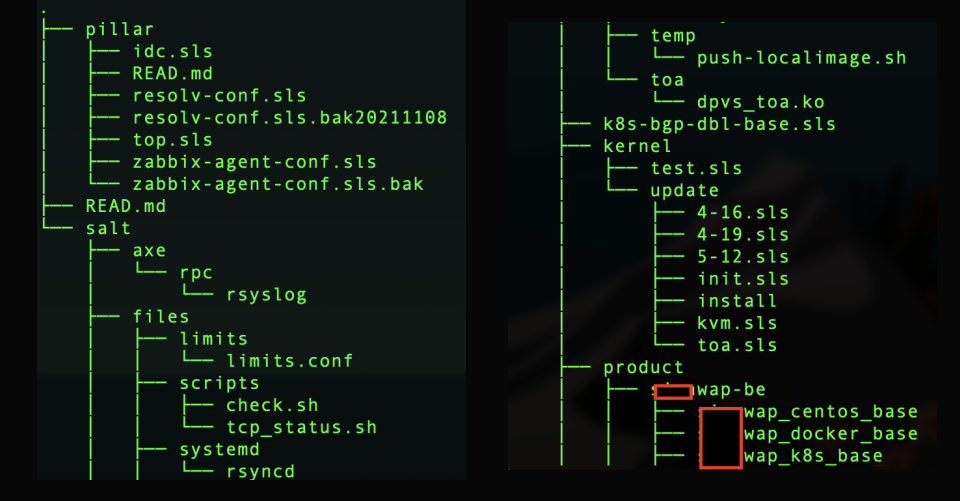Click the product directory entry
Viewport: 960px width, 501px height.
[x=643, y=367]
